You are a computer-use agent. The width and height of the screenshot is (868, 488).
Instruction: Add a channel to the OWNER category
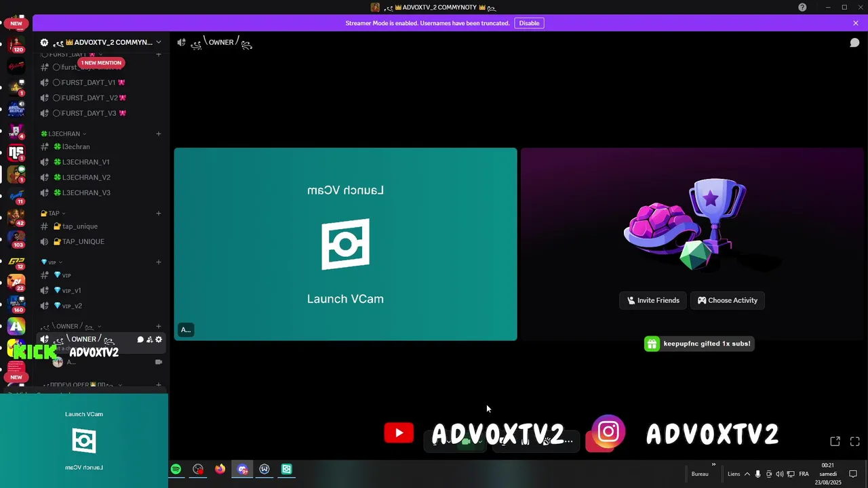click(159, 327)
